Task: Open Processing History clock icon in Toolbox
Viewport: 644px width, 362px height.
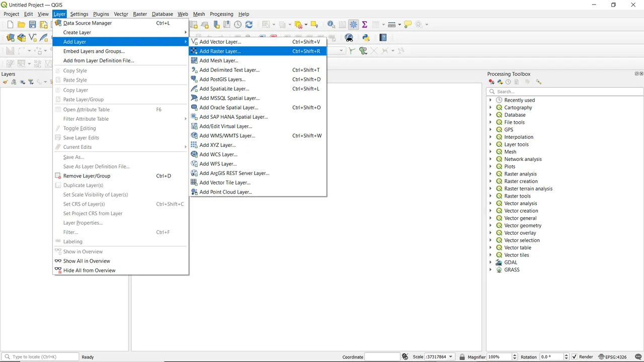Action: (x=508, y=82)
